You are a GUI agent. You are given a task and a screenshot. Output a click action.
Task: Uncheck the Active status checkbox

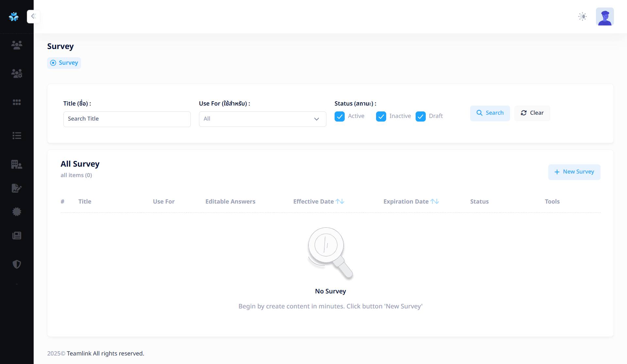tap(339, 116)
